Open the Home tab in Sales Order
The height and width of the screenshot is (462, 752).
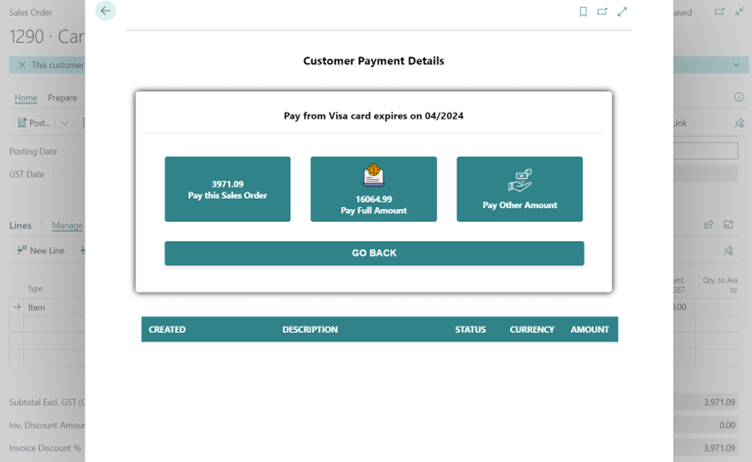pos(25,97)
